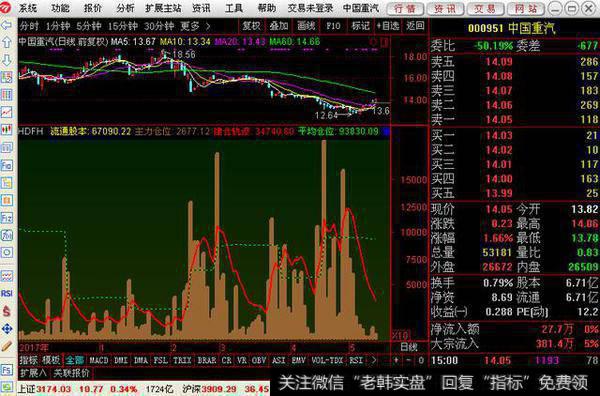Show more indicators with the > arrow
Screen dimensions: 600x396
pos(374,360)
